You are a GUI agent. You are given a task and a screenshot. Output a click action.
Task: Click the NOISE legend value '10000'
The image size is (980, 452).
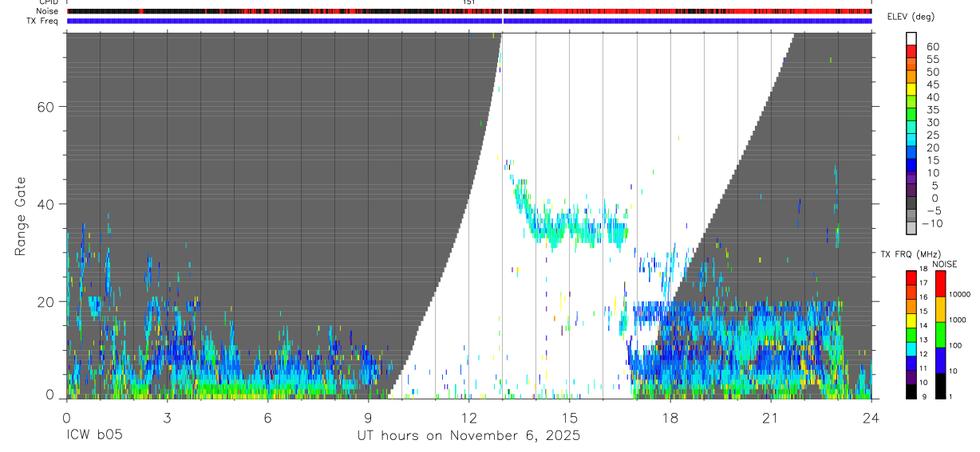tap(960, 294)
